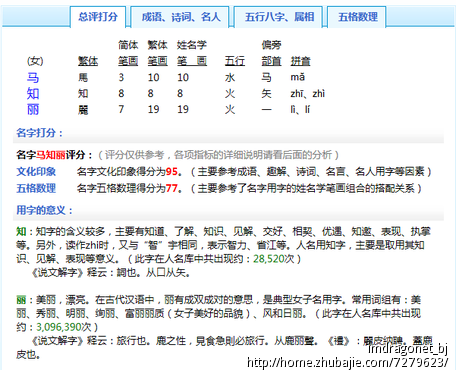Click the 部首 column header
The height and width of the screenshot is (370, 456).
point(271,61)
